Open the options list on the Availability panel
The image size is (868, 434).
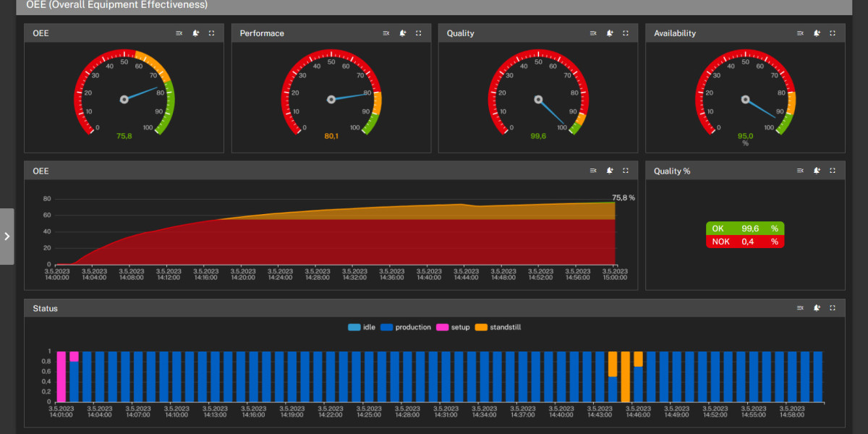[x=800, y=33]
